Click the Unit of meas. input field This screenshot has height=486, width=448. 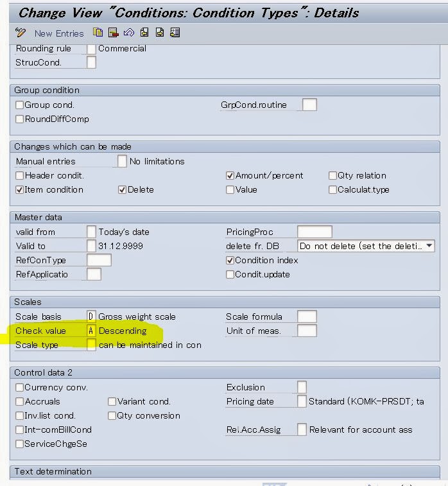[x=307, y=331]
